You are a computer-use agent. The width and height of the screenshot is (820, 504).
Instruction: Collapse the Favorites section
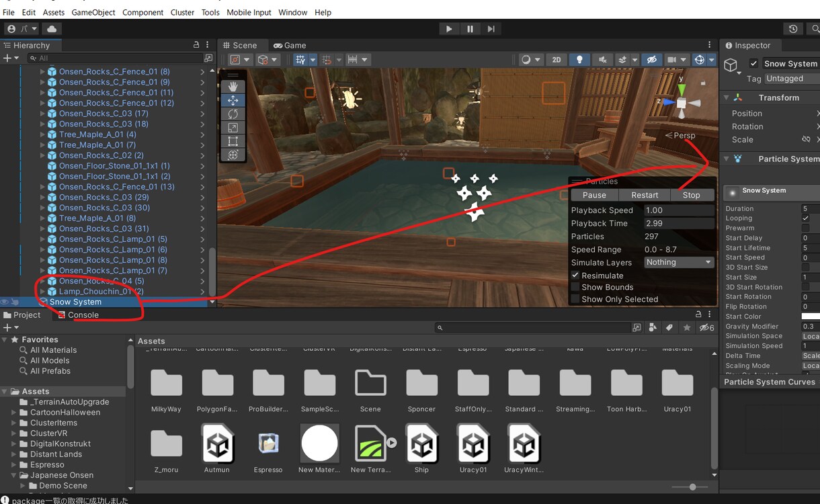(5, 339)
